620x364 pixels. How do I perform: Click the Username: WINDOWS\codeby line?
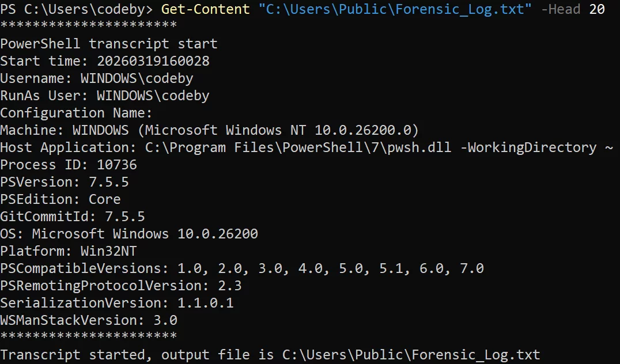(97, 78)
